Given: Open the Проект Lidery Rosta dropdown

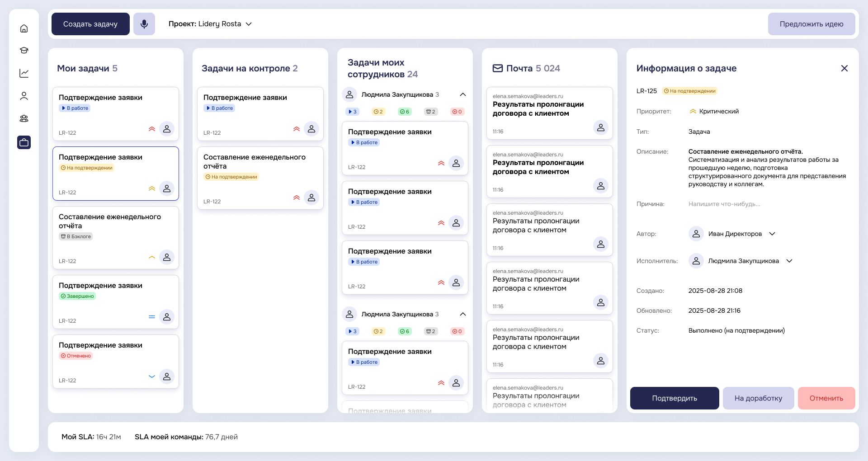Looking at the screenshot, I should point(210,24).
